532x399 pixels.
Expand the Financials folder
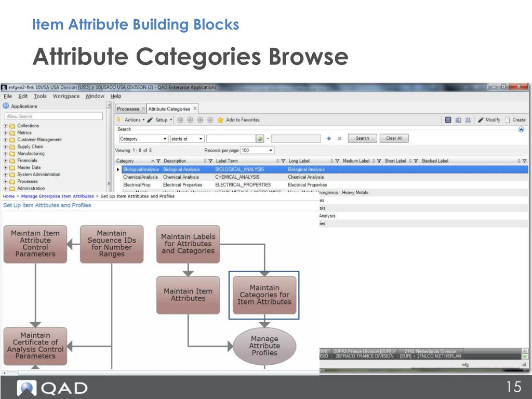(5, 161)
